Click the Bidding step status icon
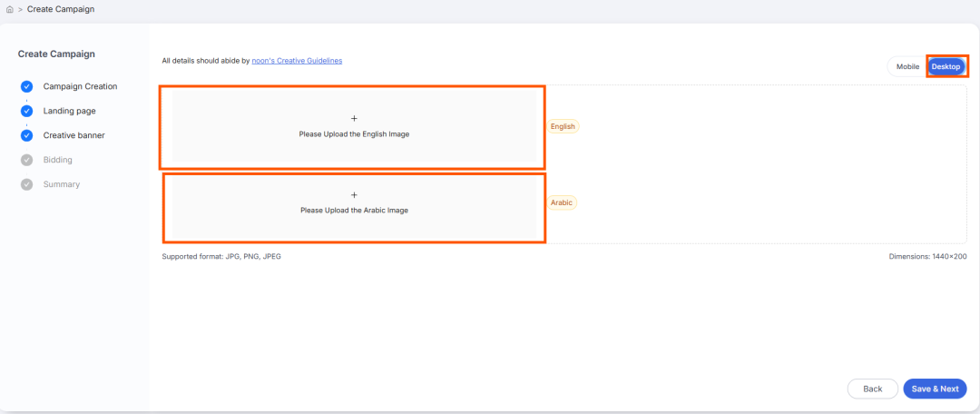This screenshot has height=414, width=980. coord(26,160)
